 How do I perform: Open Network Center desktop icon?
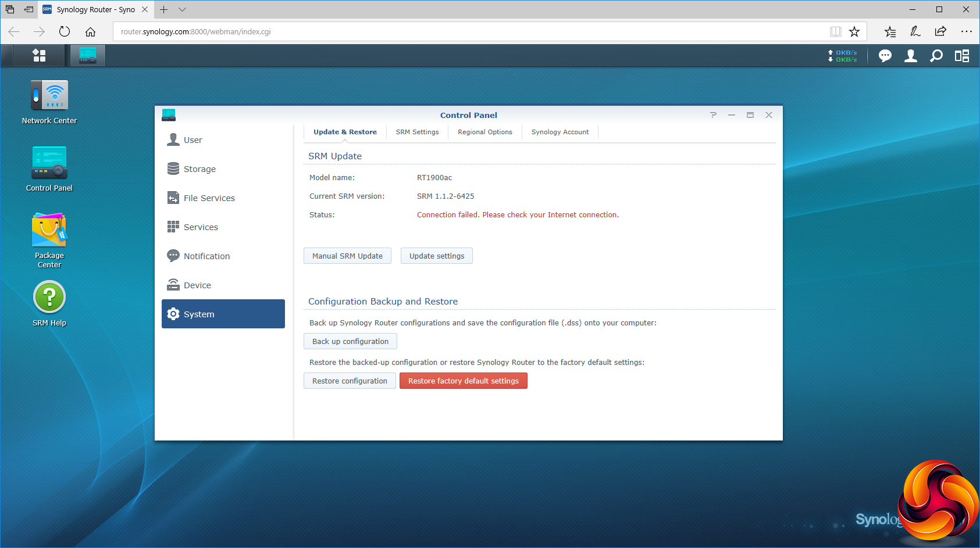click(x=49, y=102)
